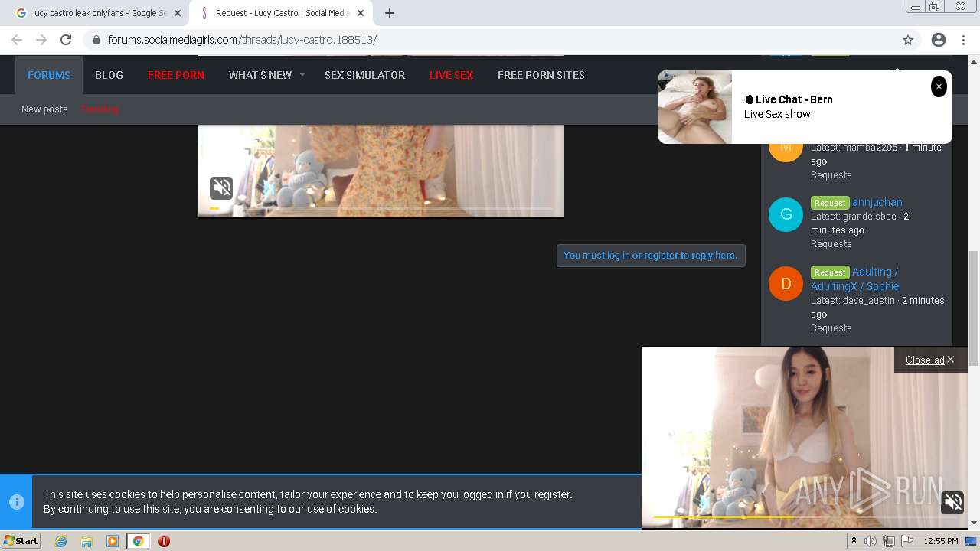Click the G user avatar

coord(786,215)
